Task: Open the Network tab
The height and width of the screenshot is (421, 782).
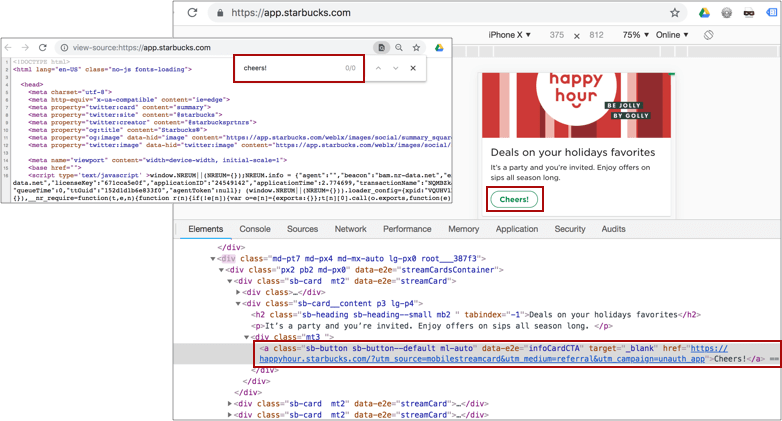Action: click(x=351, y=229)
